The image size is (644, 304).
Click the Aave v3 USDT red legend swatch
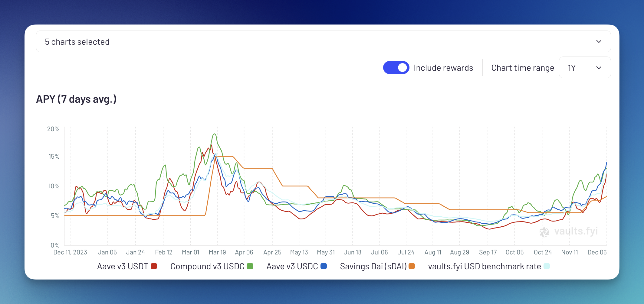154,266
